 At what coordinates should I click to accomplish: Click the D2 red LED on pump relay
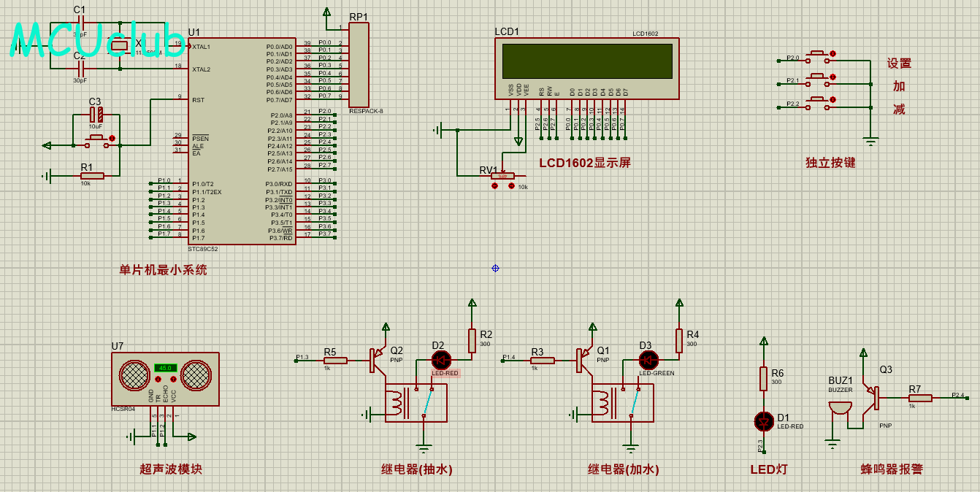(441, 359)
